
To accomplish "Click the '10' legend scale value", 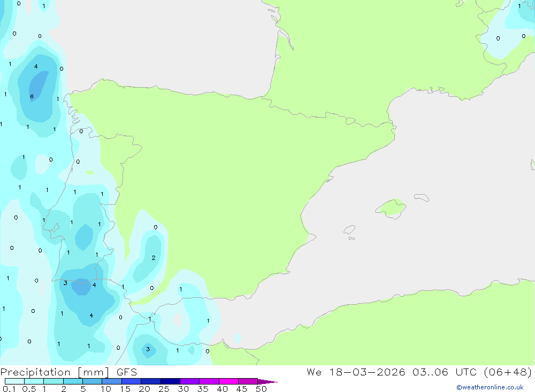I will (x=106, y=389).
